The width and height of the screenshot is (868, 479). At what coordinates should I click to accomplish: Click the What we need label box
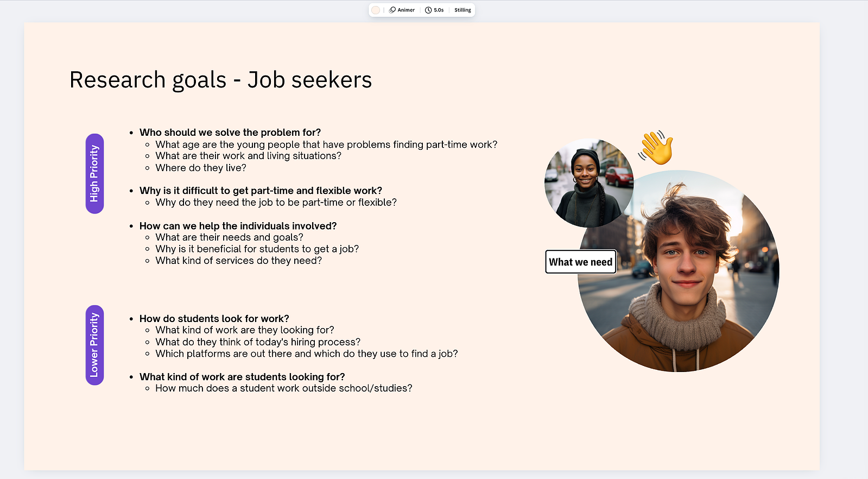click(x=581, y=262)
